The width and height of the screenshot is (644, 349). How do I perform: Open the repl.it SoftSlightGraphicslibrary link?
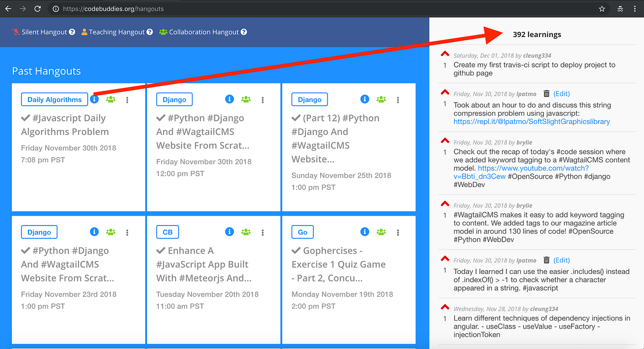pyautogui.click(x=532, y=122)
